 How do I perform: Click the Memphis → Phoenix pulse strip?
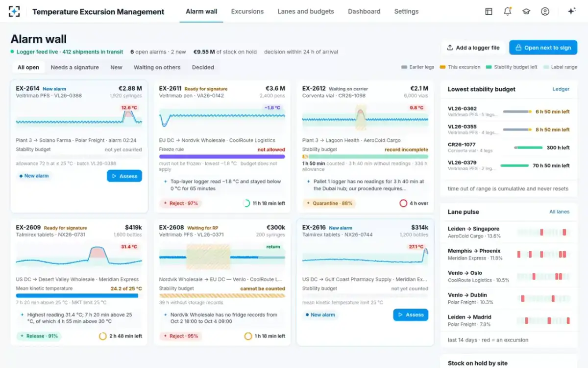[x=543, y=254]
